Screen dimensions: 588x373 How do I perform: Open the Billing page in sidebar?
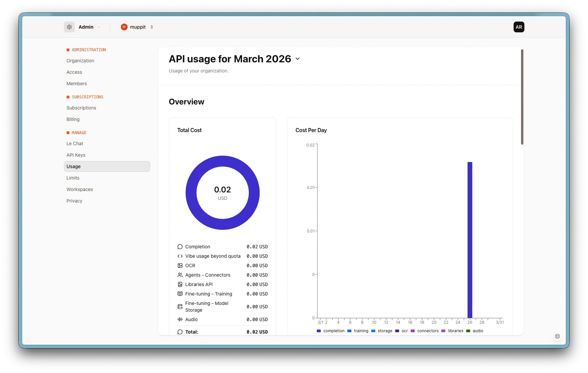(73, 119)
